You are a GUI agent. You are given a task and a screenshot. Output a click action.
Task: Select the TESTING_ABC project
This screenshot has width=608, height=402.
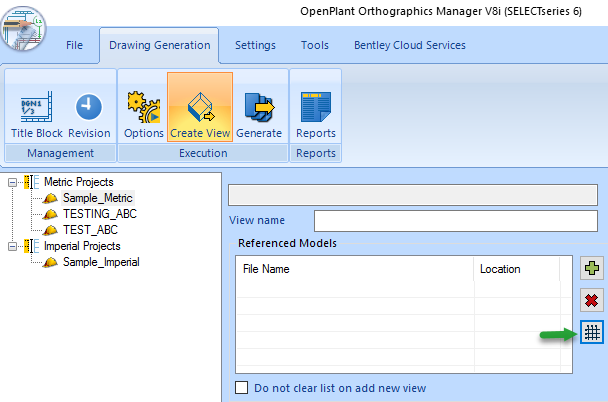(x=100, y=214)
